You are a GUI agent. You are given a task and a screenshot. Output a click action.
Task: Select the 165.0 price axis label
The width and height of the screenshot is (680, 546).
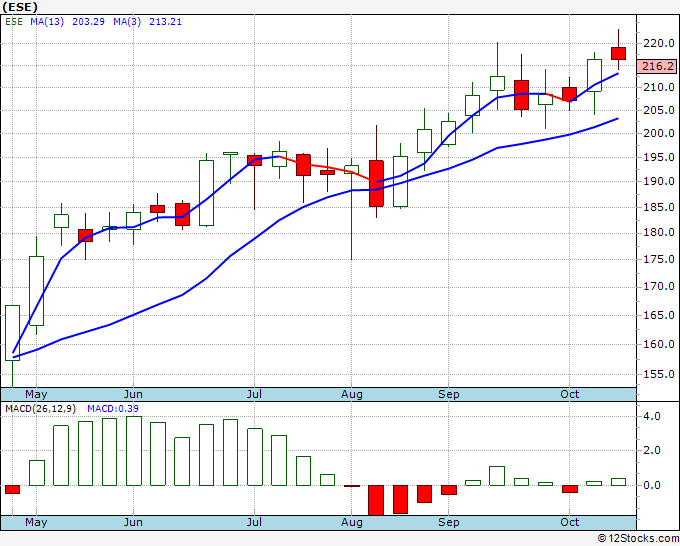tap(659, 315)
